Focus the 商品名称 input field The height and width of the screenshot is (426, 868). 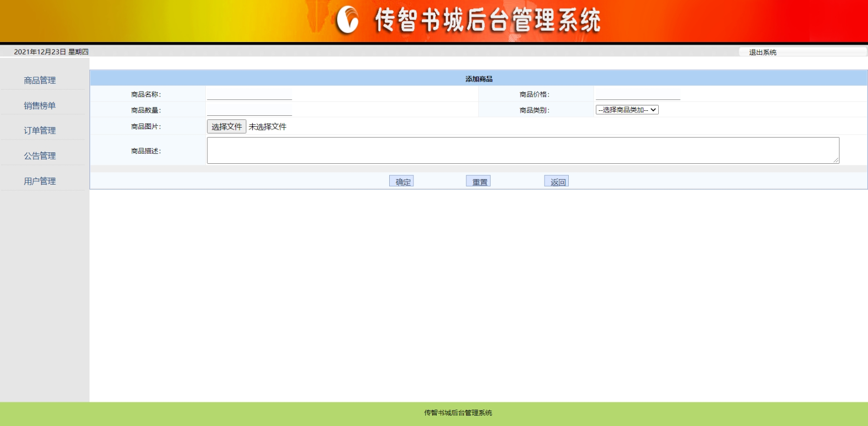click(249, 94)
